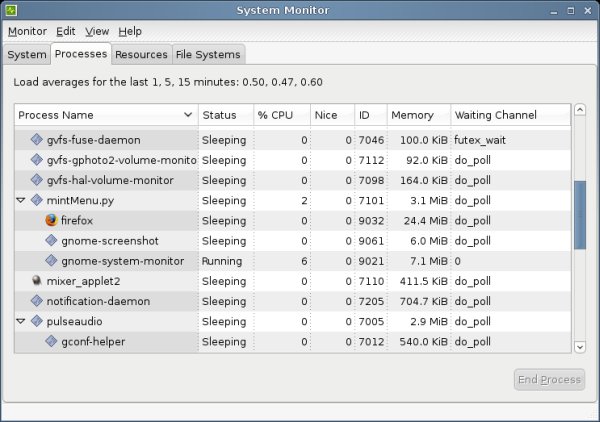This screenshot has height=422, width=600.
Task: Switch to the File Systems tab
Action: pyautogui.click(x=208, y=54)
